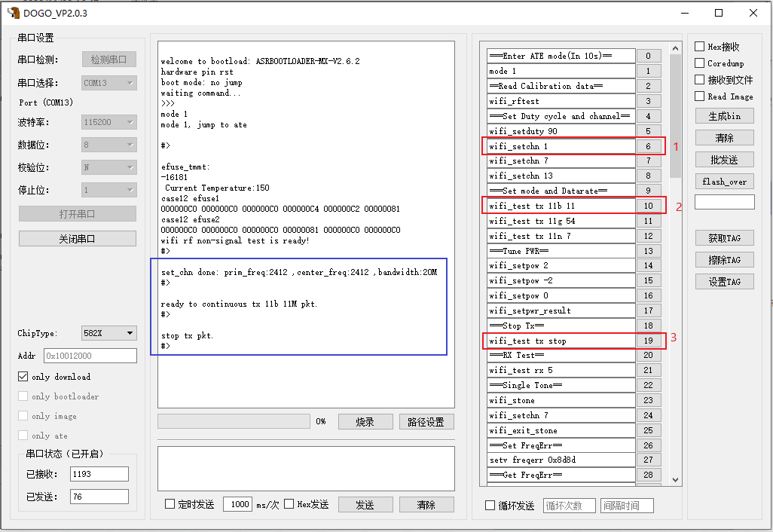
Task: Click the 打开串口 button
Action: 78,214
